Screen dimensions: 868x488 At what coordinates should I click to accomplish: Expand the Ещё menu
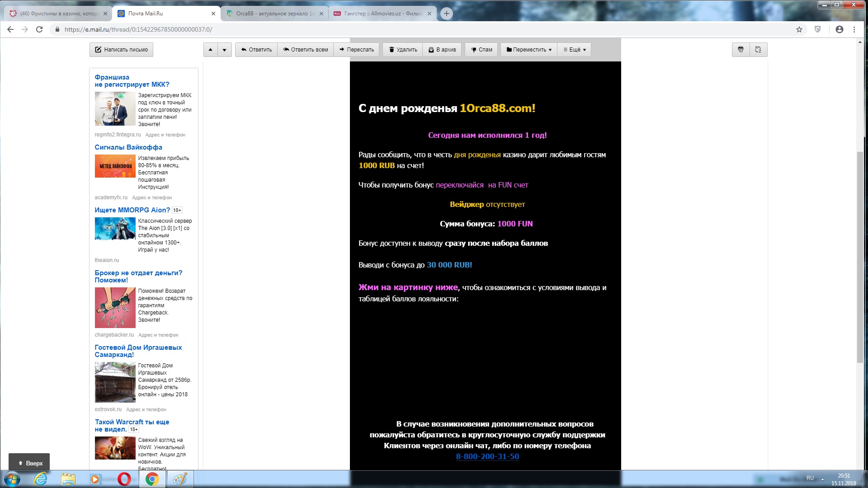[574, 50]
